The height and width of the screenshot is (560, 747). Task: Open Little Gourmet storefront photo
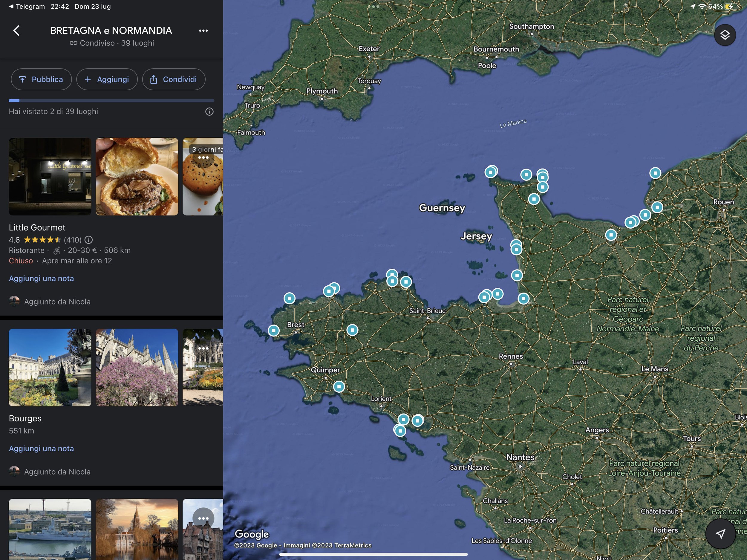[x=50, y=176]
